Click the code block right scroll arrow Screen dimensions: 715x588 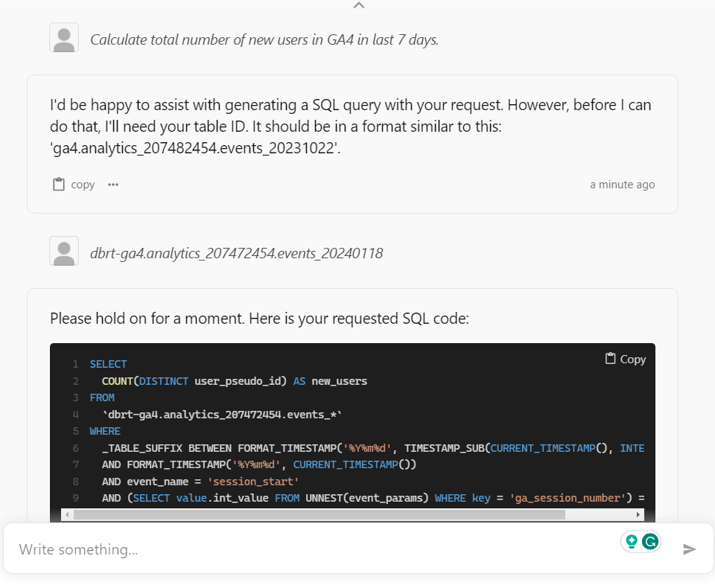(x=638, y=514)
